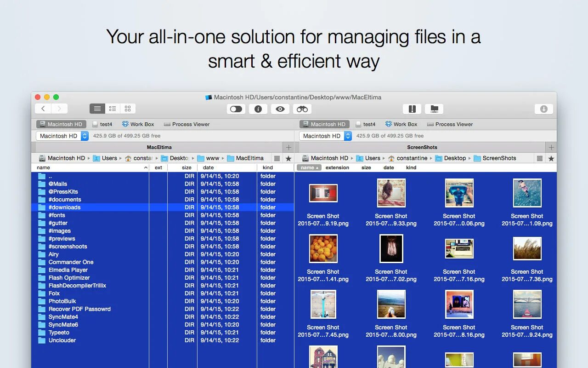
Task: Star the ScreenShots folder as favorite
Action: coord(550,158)
